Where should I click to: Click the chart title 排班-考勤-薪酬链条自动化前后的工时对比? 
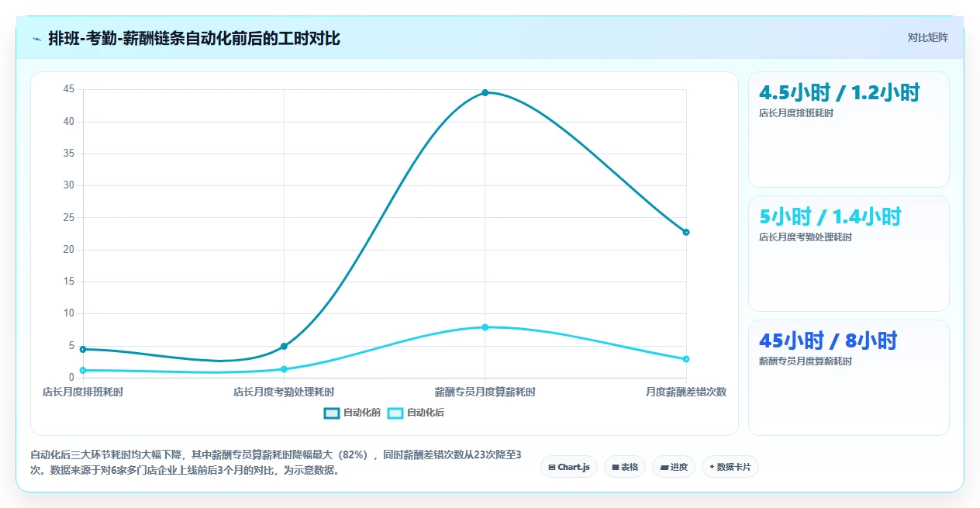194,39
